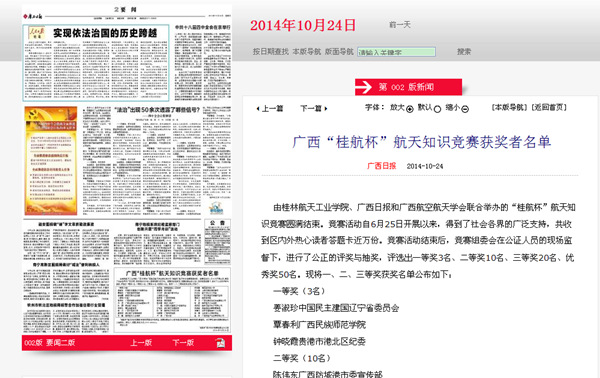The image size is (600, 378).
Task: Go to previous page 上一版
Action: (141, 342)
